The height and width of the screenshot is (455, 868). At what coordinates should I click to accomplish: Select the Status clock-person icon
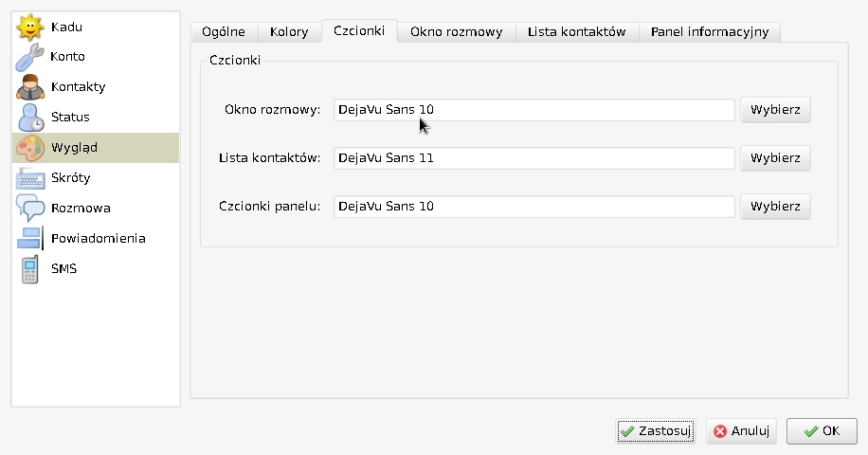pos(30,118)
